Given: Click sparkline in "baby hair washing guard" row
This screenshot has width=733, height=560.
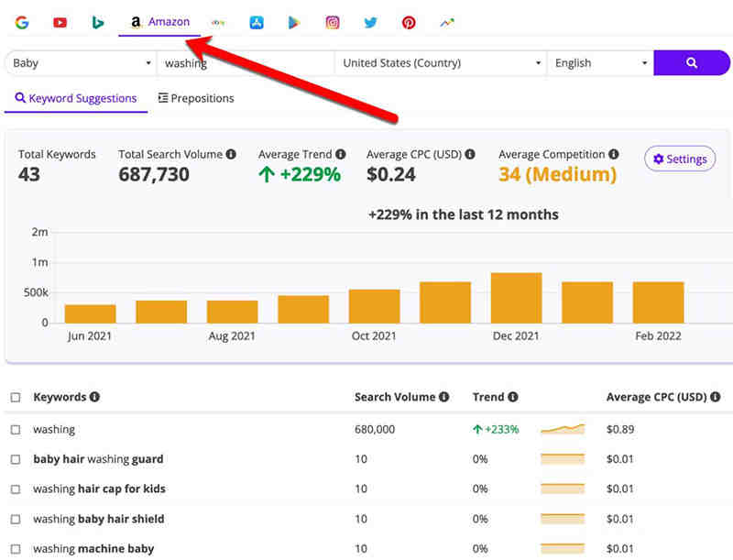Looking at the screenshot, I should [563, 458].
